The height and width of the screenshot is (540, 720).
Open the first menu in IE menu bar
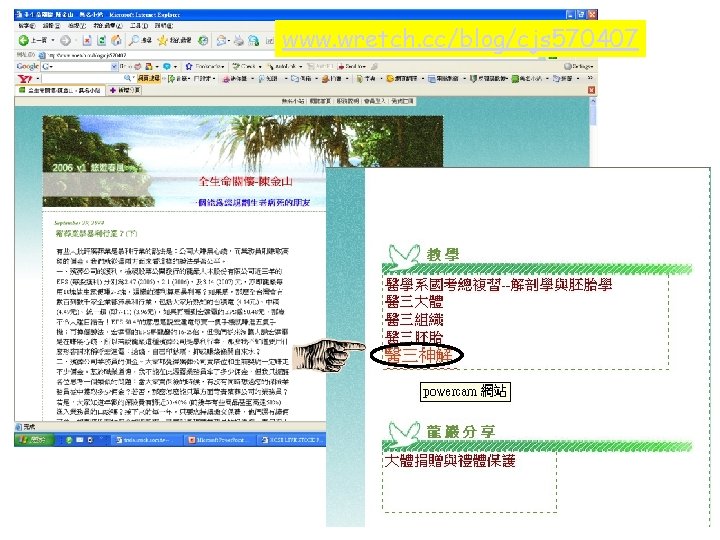coord(26,26)
